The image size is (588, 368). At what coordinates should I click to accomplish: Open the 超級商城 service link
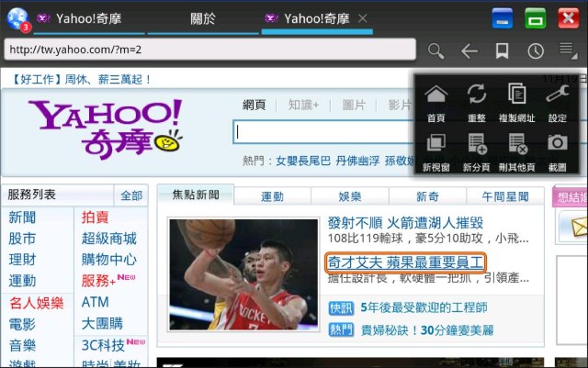click(x=109, y=239)
